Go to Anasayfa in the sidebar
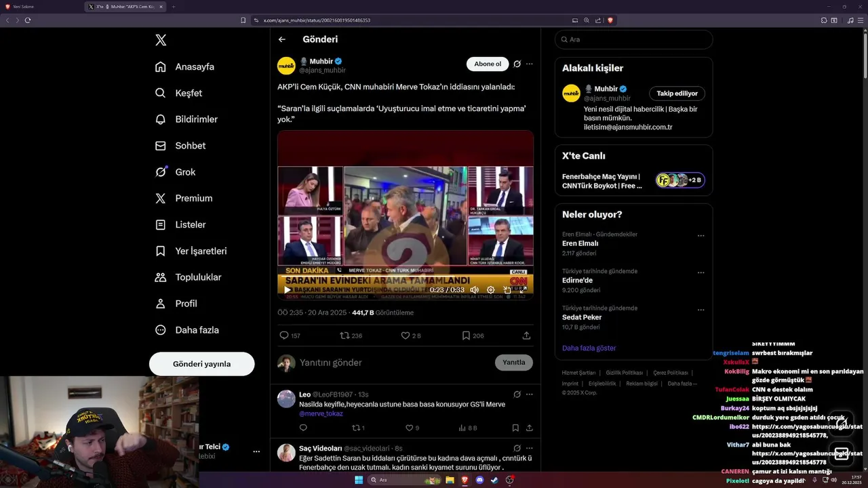This screenshot has width=868, height=488. pos(184,66)
